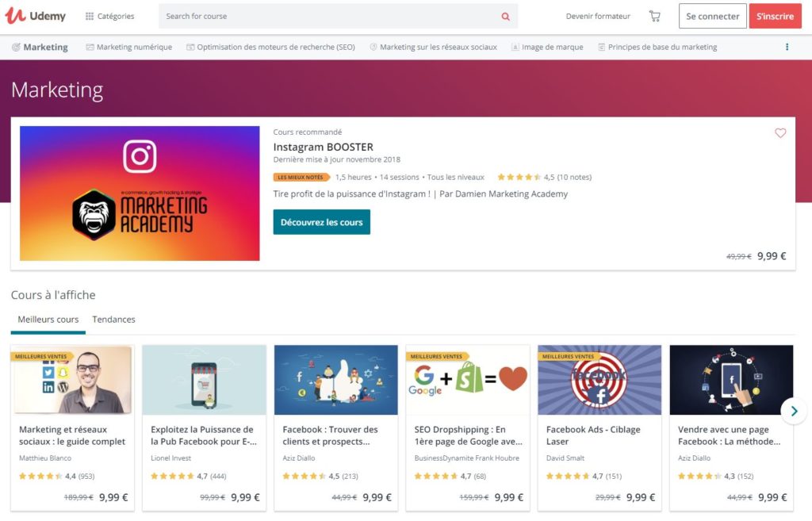The width and height of the screenshot is (812, 521).
Task: Open Marketing numérique subcategory
Action: point(129,47)
